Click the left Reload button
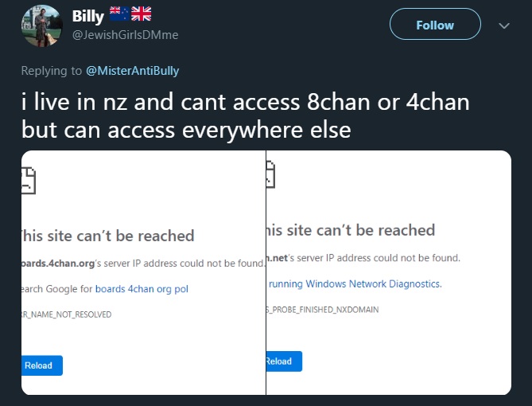Image resolution: width=532 pixels, height=406 pixels. (41, 365)
